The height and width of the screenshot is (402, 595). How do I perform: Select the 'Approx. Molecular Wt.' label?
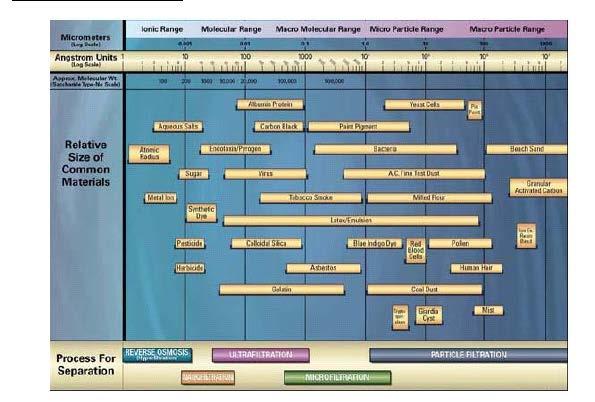(86, 79)
